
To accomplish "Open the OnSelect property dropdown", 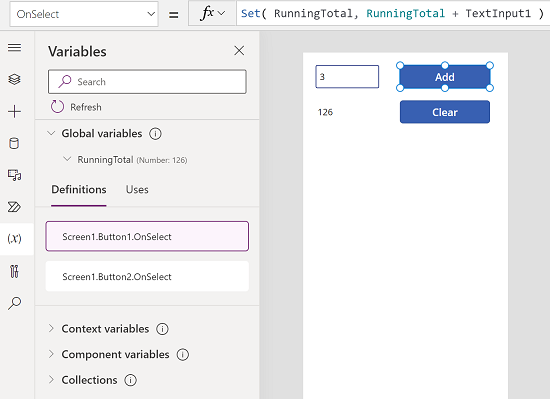I will [84, 14].
